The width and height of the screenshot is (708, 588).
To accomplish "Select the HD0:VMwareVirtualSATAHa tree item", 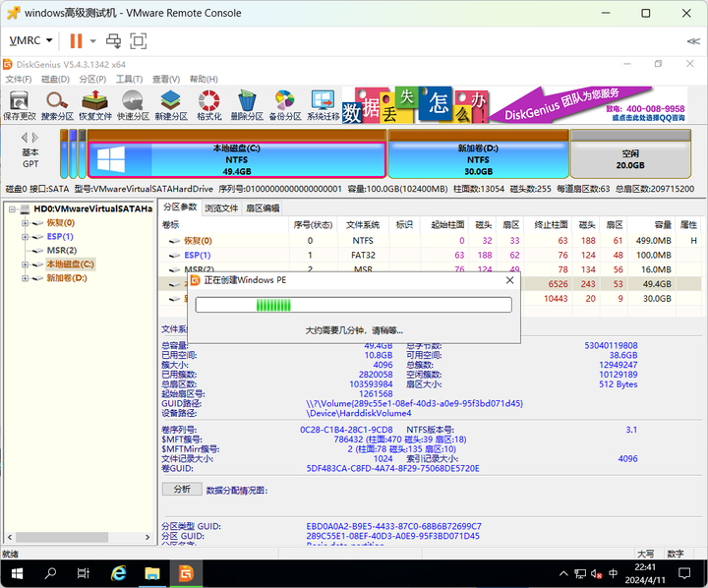I will click(92, 209).
